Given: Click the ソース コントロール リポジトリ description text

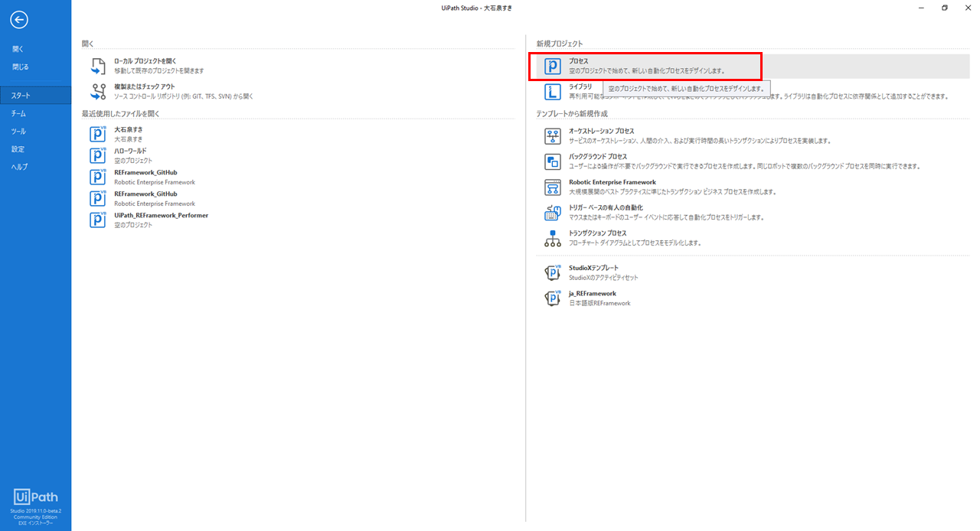Looking at the screenshot, I should pyautogui.click(x=184, y=96).
